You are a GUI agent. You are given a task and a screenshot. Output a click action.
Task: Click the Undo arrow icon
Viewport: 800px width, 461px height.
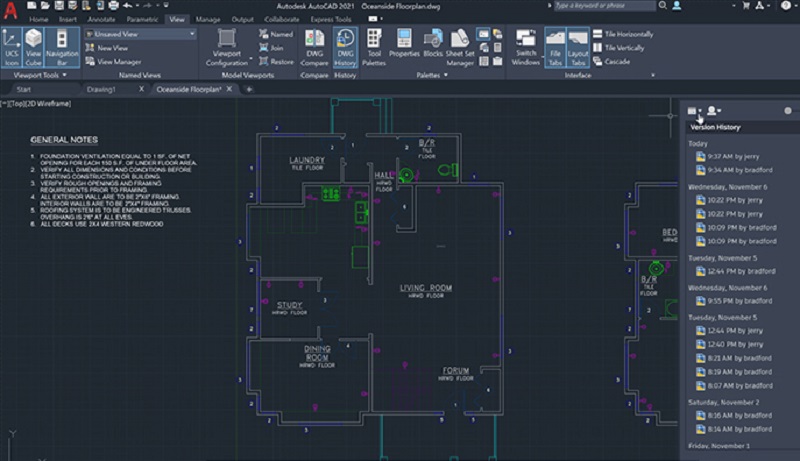(128, 6)
